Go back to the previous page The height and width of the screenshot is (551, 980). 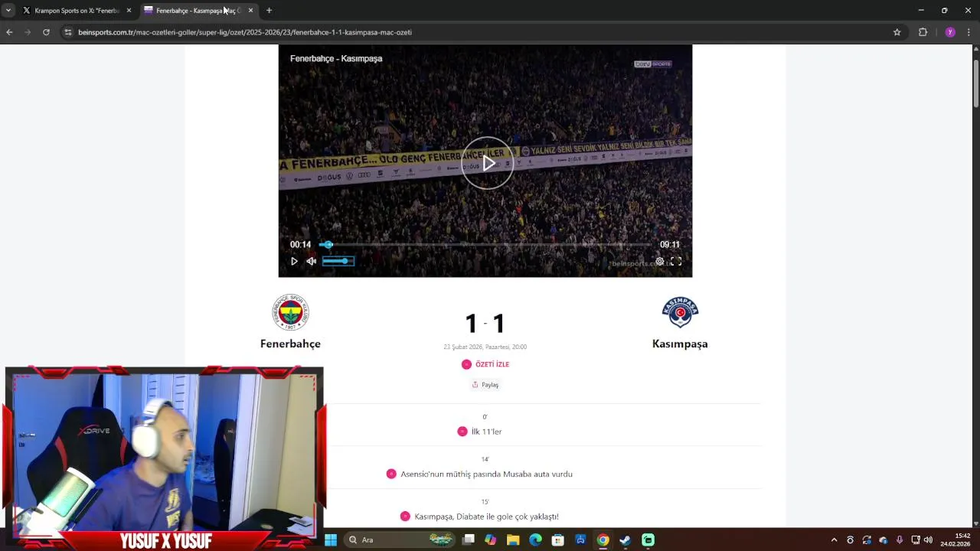[x=9, y=32]
